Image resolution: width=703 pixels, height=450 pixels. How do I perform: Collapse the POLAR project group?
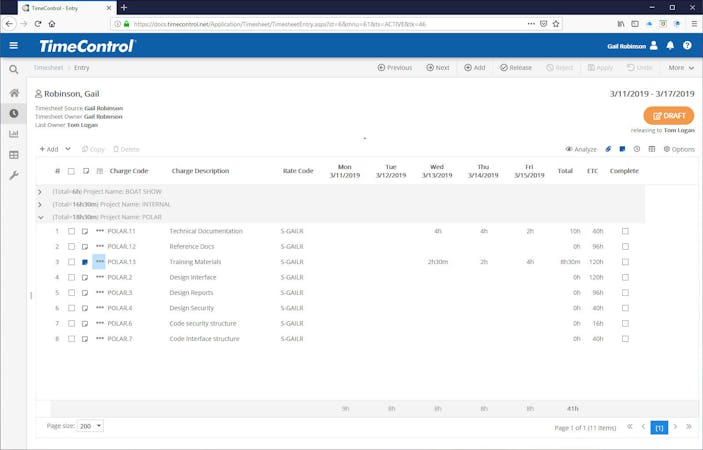tap(41, 217)
